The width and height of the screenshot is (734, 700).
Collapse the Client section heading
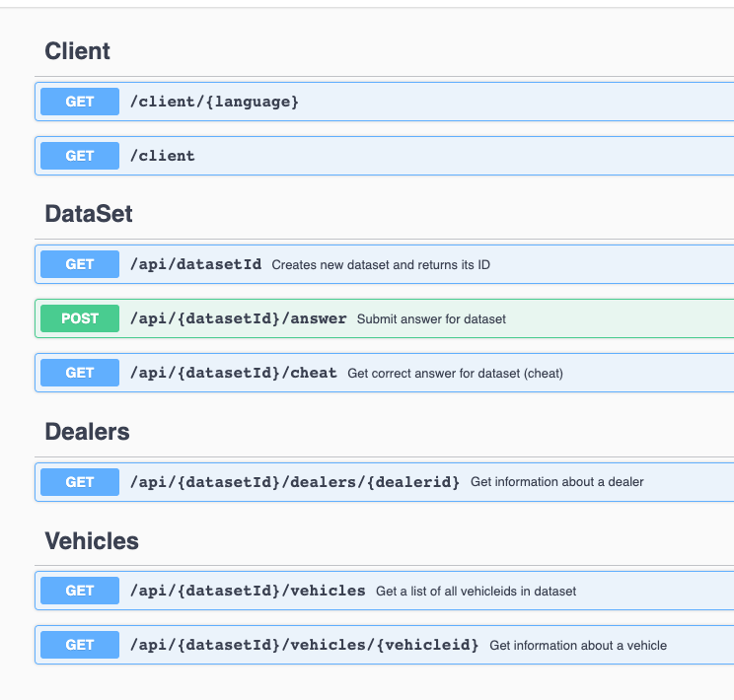(78, 52)
